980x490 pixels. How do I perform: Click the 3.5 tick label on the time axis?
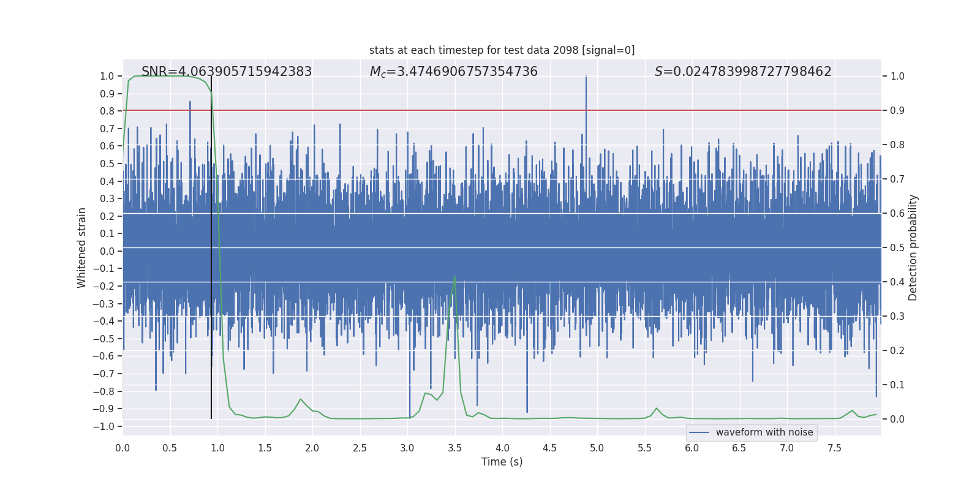(x=454, y=448)
